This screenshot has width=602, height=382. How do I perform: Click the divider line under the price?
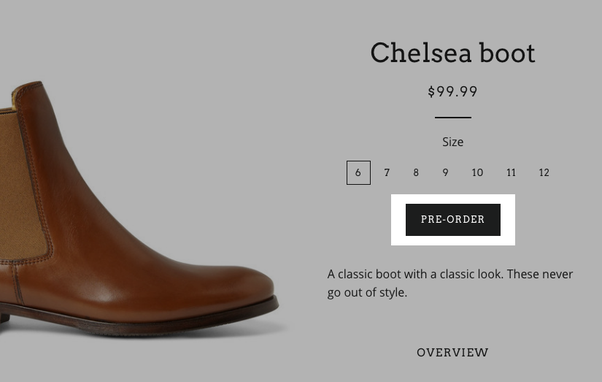(x=453, y=117)
